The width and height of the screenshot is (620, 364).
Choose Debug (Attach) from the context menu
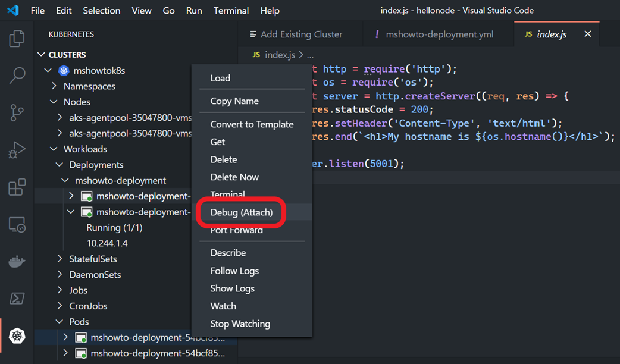click(252, 212)
